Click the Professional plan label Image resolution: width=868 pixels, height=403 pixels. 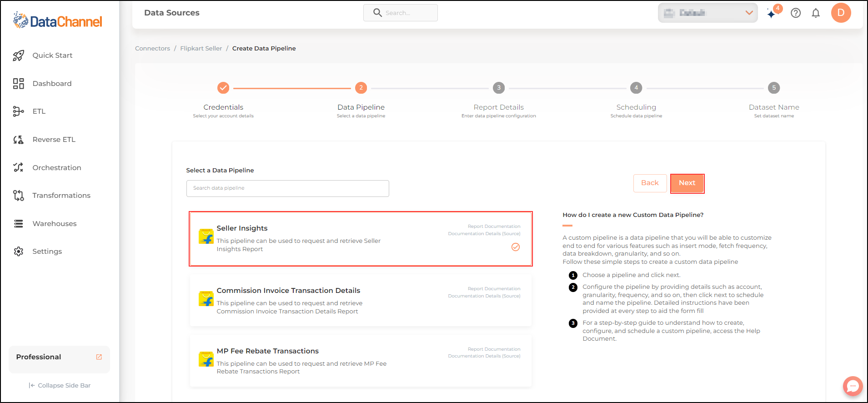pos(39,357)
